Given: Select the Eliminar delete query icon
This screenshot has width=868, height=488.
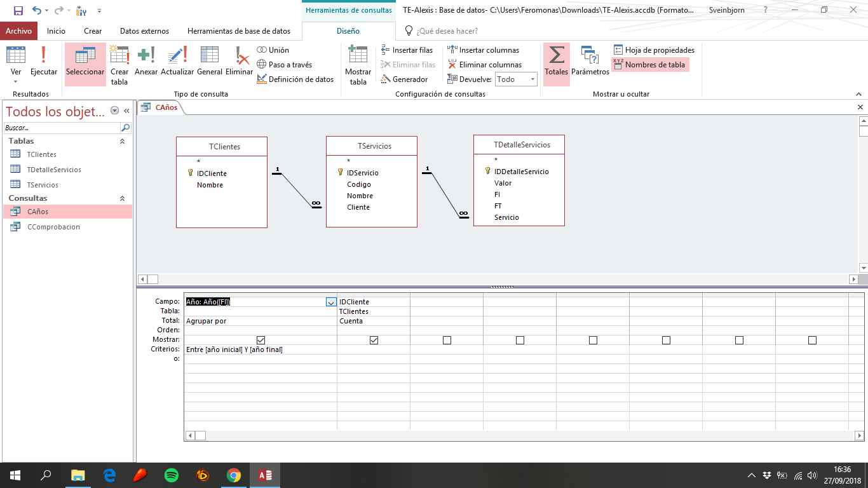Looking at the screenshot, I should pyautogui.click(x=240, y=62).
